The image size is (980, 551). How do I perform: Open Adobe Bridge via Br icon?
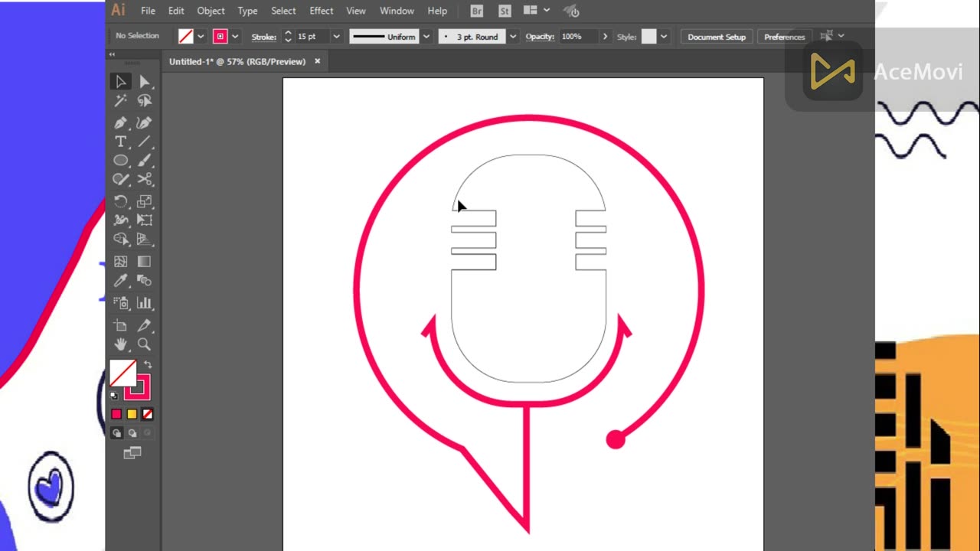pos(477,11)
